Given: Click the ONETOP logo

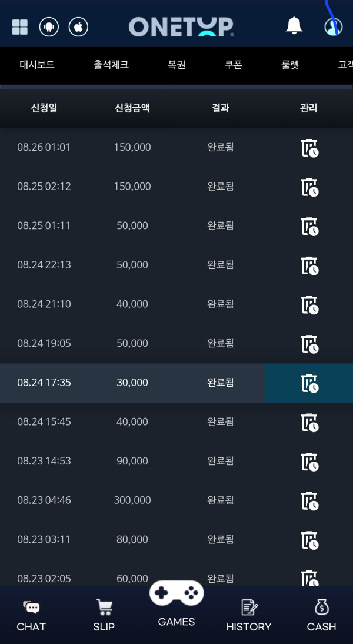Looking at the screenshot, I should [x=181, y=26].
